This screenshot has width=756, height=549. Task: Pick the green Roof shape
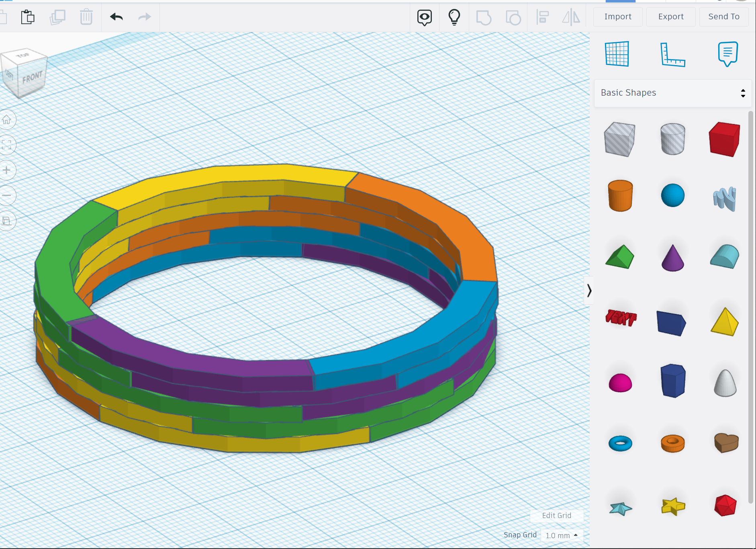pyautogui.click(x=620, y=256)
